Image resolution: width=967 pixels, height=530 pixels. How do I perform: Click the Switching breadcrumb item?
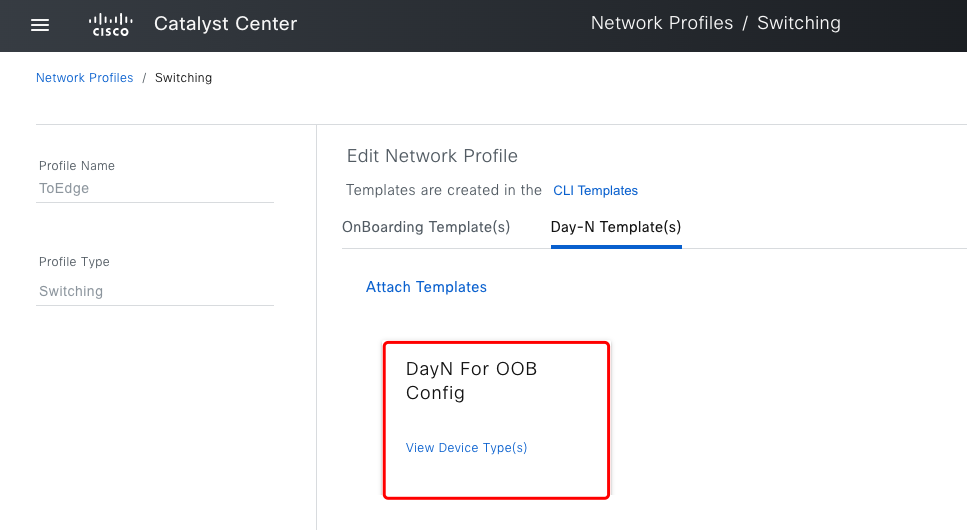click(183, 78)
